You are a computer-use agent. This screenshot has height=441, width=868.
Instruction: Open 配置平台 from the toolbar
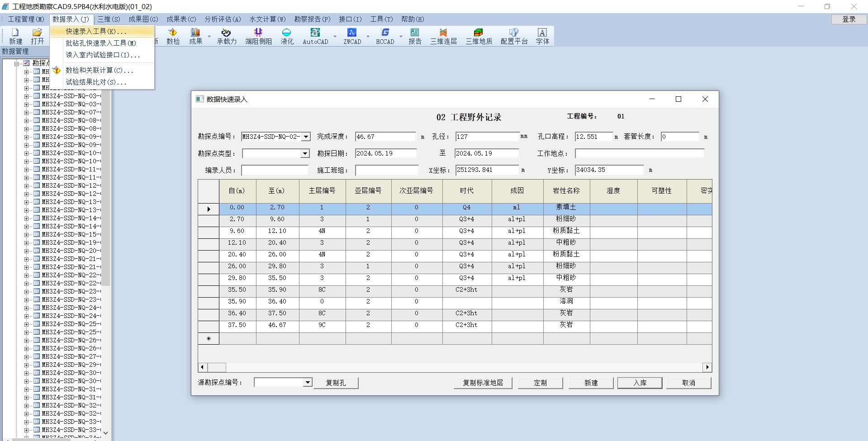(514, 36)
